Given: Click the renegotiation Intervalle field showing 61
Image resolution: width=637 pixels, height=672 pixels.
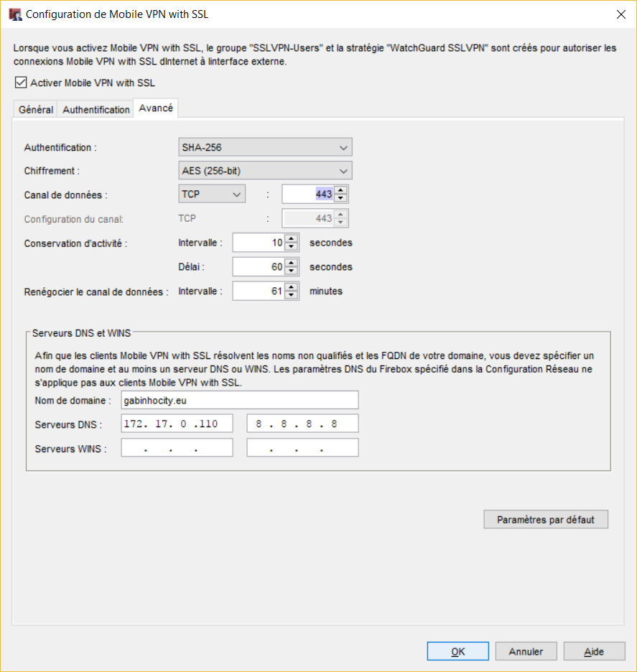Looking at the screenshot, I should pyautogui.click(x=259, y=291).
